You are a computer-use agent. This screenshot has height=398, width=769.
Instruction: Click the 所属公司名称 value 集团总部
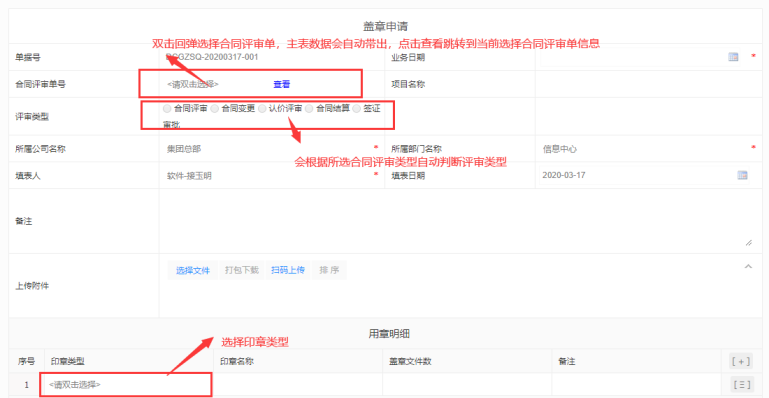184,149
